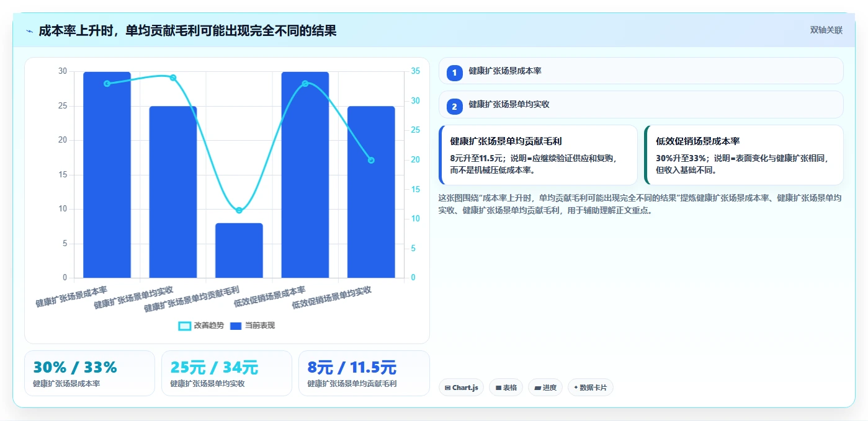Click the line point above the 健康扩张场景单均实收 bar

173,78
